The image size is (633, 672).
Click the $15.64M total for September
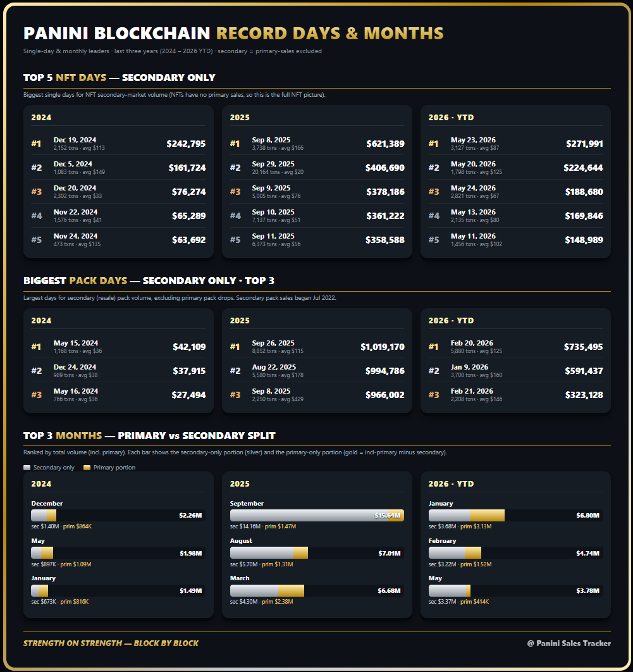pos(388,515)
